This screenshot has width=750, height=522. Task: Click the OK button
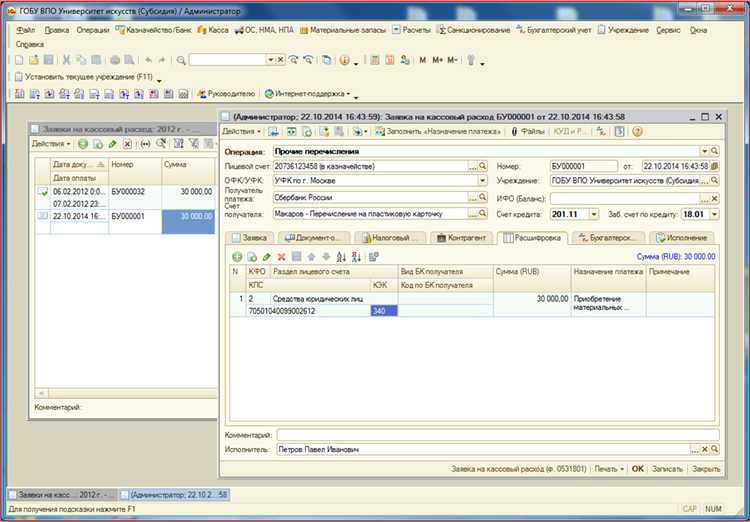pyautogui.click(x=638, y=469)
